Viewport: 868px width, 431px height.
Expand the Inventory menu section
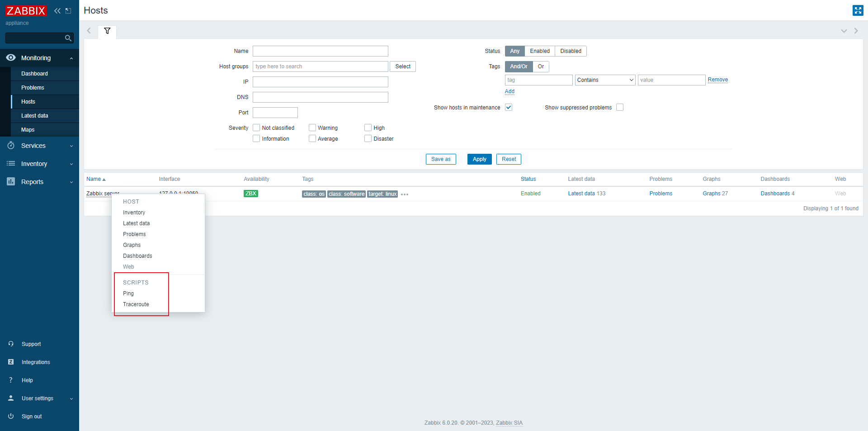71,164
